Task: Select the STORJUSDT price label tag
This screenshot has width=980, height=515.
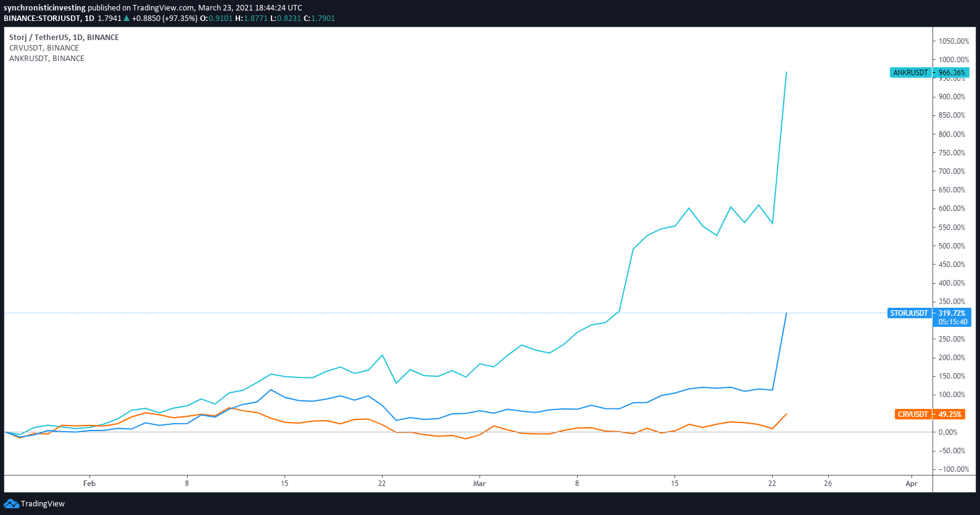Action: pos(908,313)
